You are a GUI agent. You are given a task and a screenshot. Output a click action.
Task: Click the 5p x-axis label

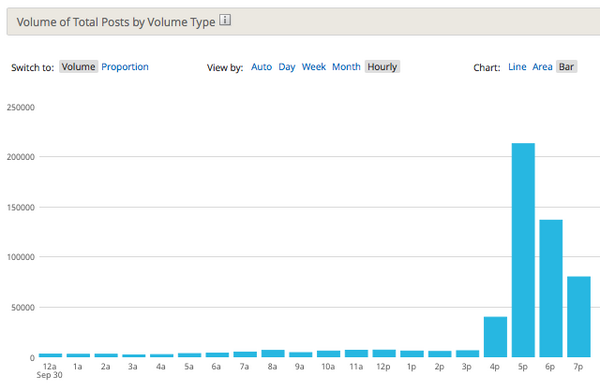click(x=523, y=367)
